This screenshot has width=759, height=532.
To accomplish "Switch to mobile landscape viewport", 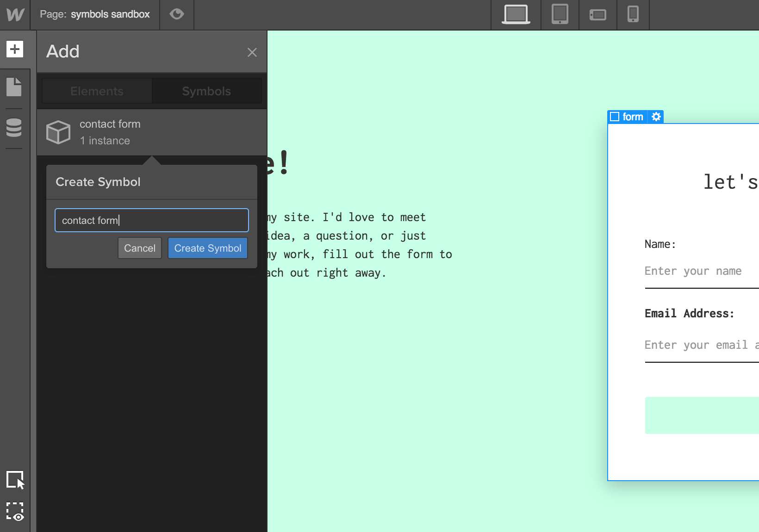I will (x=598, y=15).
